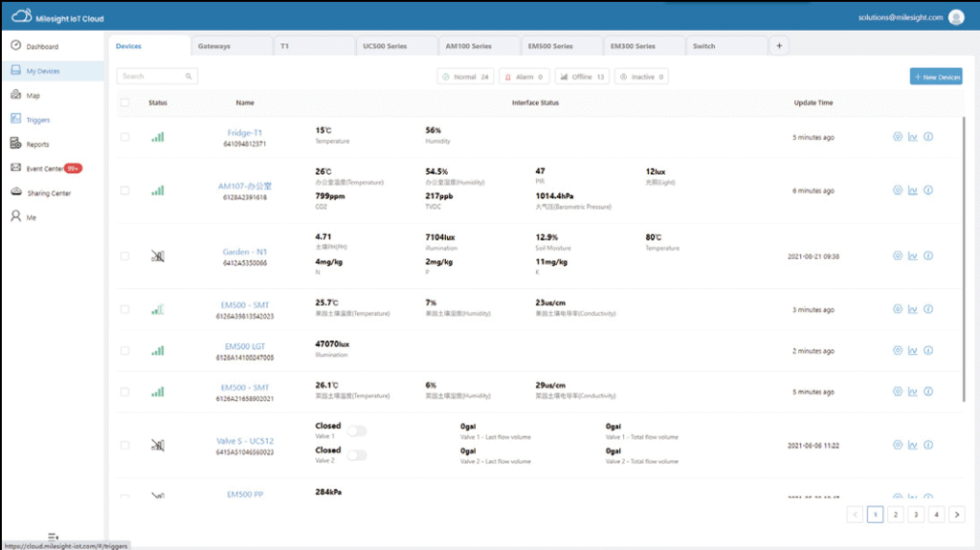Open info icon for Fridge-T1
This screenshot has height=550, width=980.
click(928, 136)
